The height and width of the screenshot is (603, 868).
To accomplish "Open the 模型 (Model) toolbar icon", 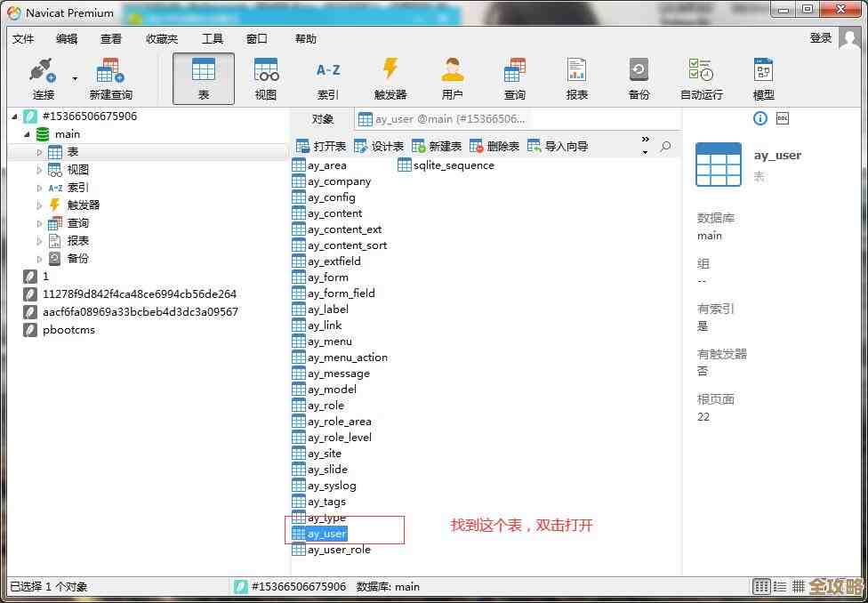I will (x=763, y=78).
